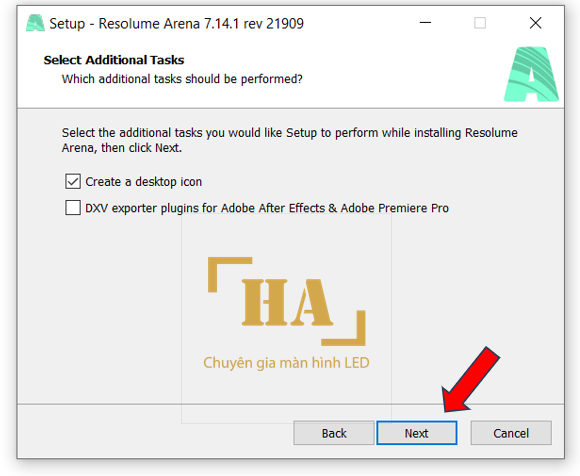This screenshot has height=476, width=580.
Task: Uncheck the Create a desktop icon box
Action: (x=73, y=182)
